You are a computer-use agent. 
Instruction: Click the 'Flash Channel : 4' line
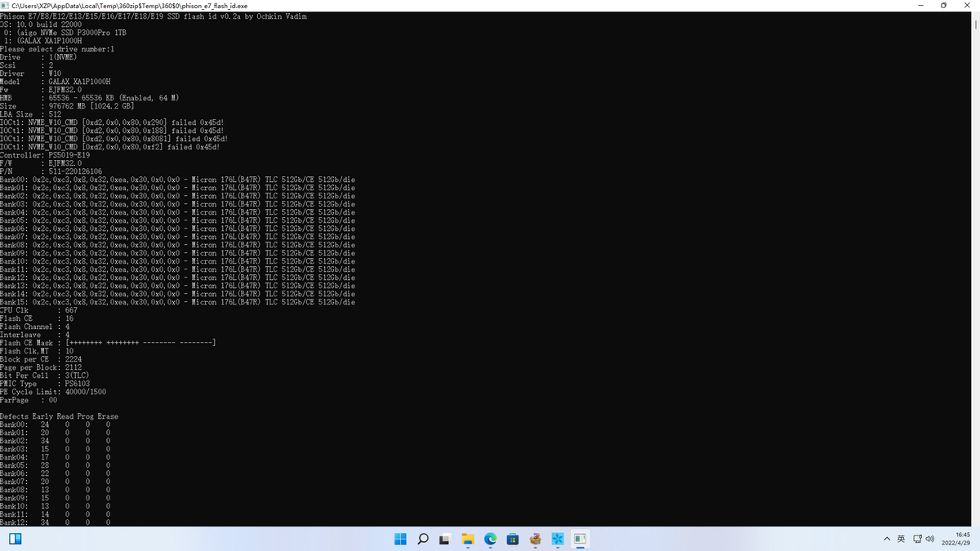pyautogui.click(x=35, y=327)
